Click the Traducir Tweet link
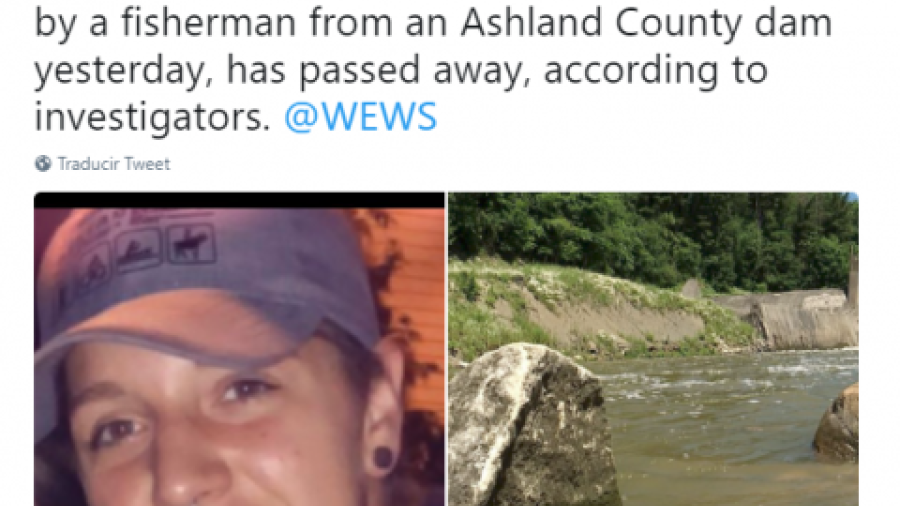The height and width of the screenshot is (506, 900). [x=114, y=164]
